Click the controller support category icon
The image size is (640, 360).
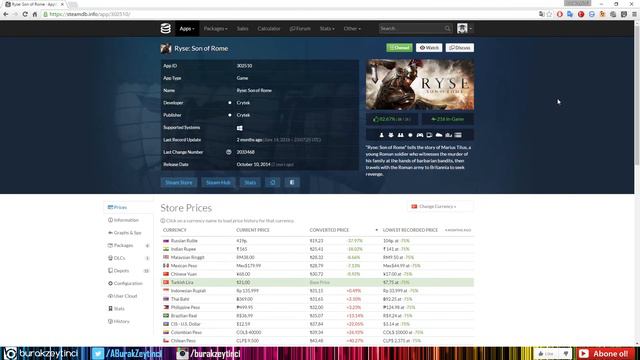coord(420,135)
